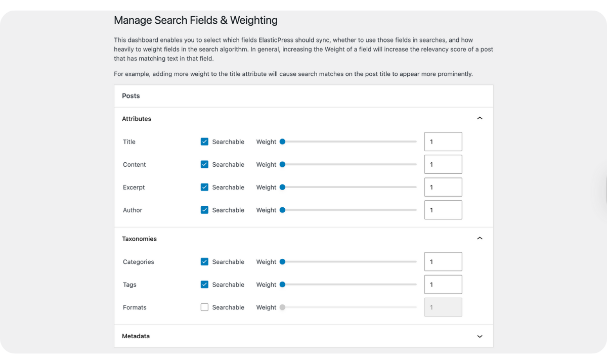This screenshot has height=364, width=607.
Task: Uncheck the Title Searchable checkbox
Action: coord(204,142)
